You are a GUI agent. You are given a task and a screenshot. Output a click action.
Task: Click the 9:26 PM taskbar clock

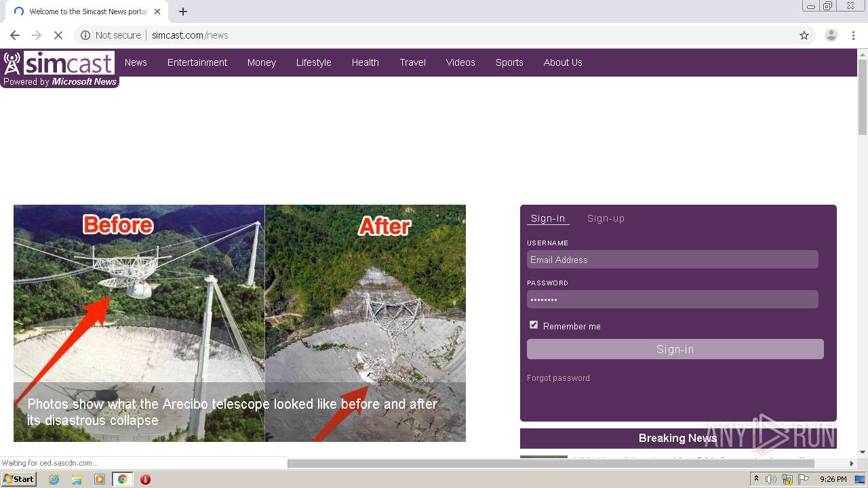833,479
